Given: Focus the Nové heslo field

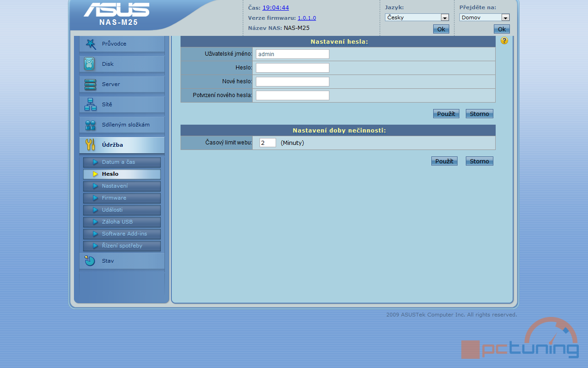Looking at the screenshot, I should coord(293,82).
